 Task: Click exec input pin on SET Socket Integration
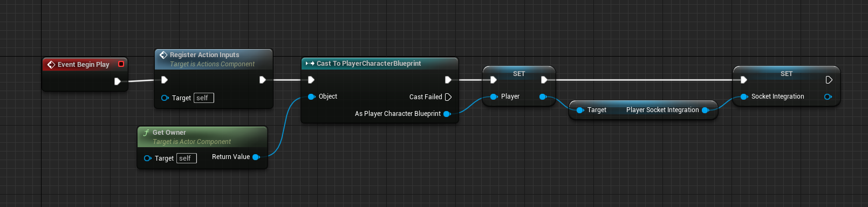click(x=743, y=80)
